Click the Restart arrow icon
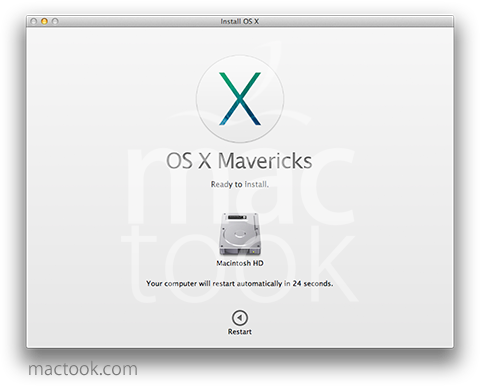Viewport: 480px width, 387px height. [240, 318]
